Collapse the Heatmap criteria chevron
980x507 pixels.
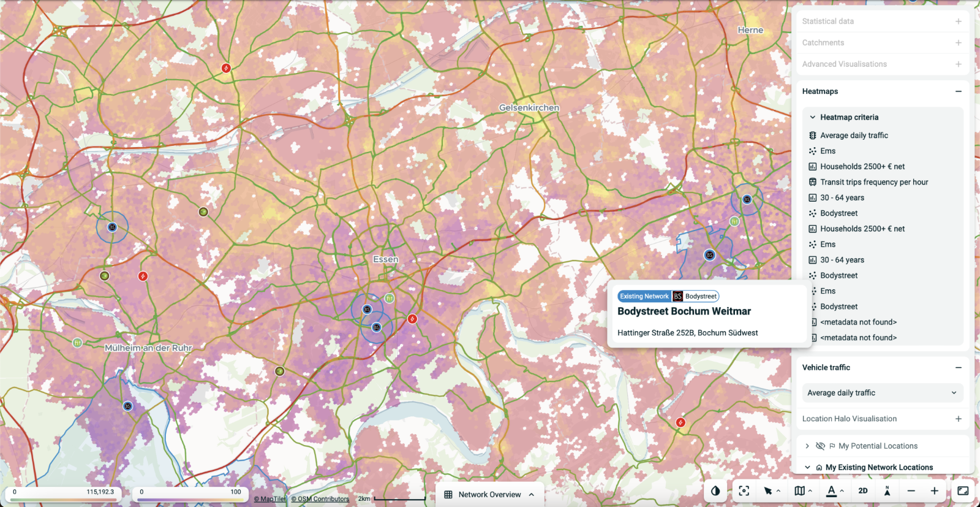[x=813, y=117]
